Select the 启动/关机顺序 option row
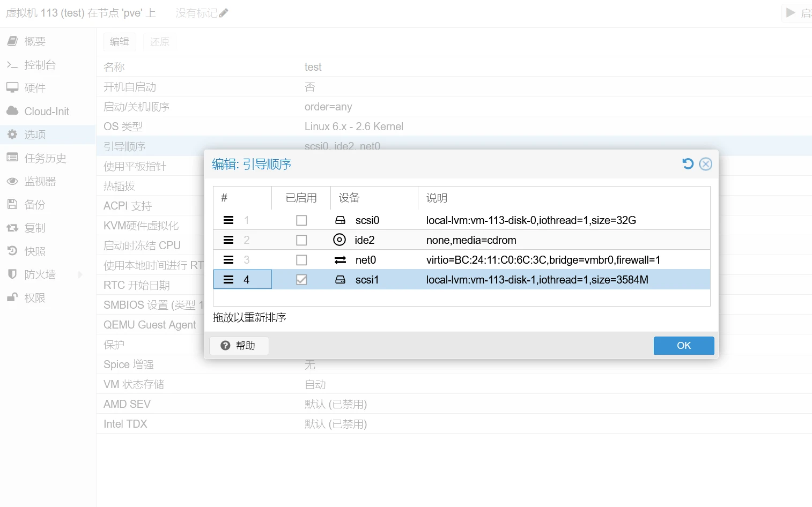Viewport: 812px width, 507px height. point(454,107)
